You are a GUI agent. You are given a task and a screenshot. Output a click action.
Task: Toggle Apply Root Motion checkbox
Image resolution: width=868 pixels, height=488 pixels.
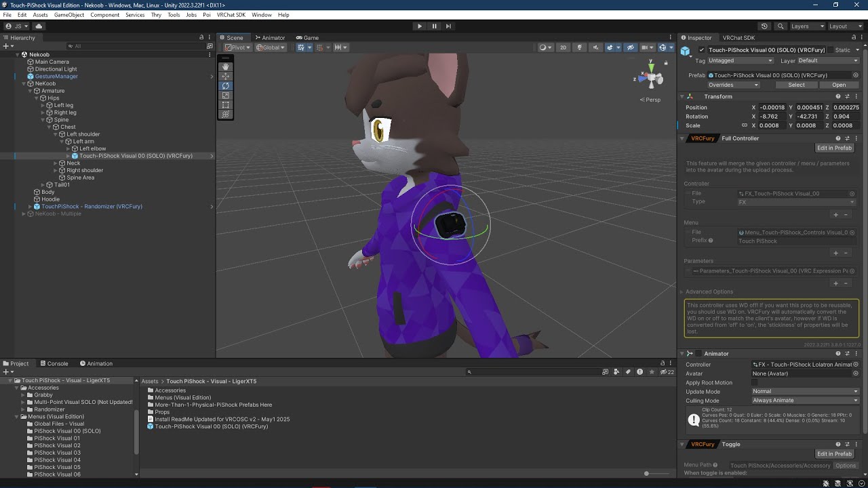pyautogui.click(x=755, y=382)
